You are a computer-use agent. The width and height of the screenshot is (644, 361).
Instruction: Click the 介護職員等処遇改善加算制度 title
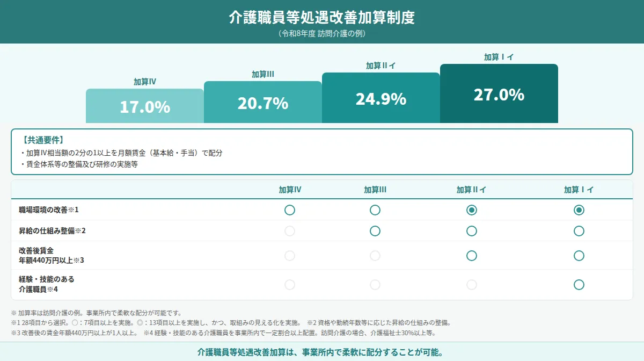click(x=322, y=17)
